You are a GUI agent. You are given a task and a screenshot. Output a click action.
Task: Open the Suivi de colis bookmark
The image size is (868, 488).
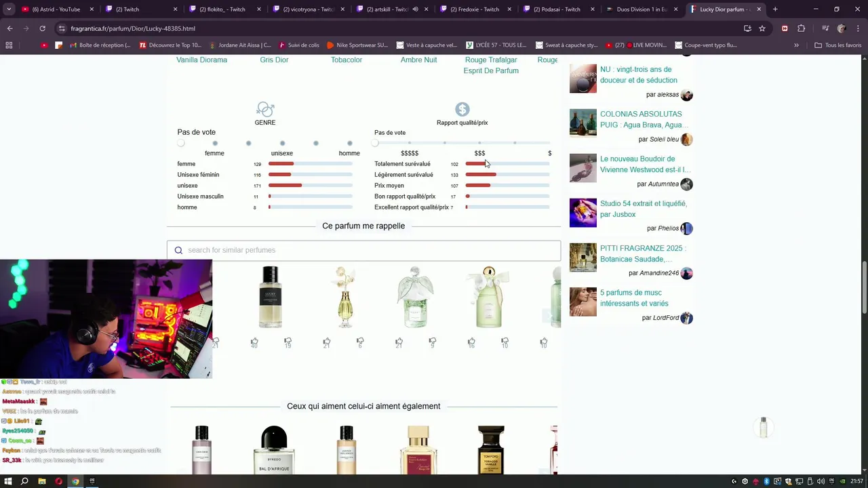pos(298,45)
